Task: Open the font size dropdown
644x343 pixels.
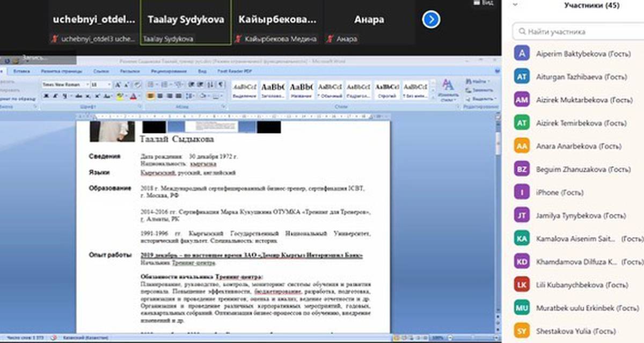Action: (109, 85)
